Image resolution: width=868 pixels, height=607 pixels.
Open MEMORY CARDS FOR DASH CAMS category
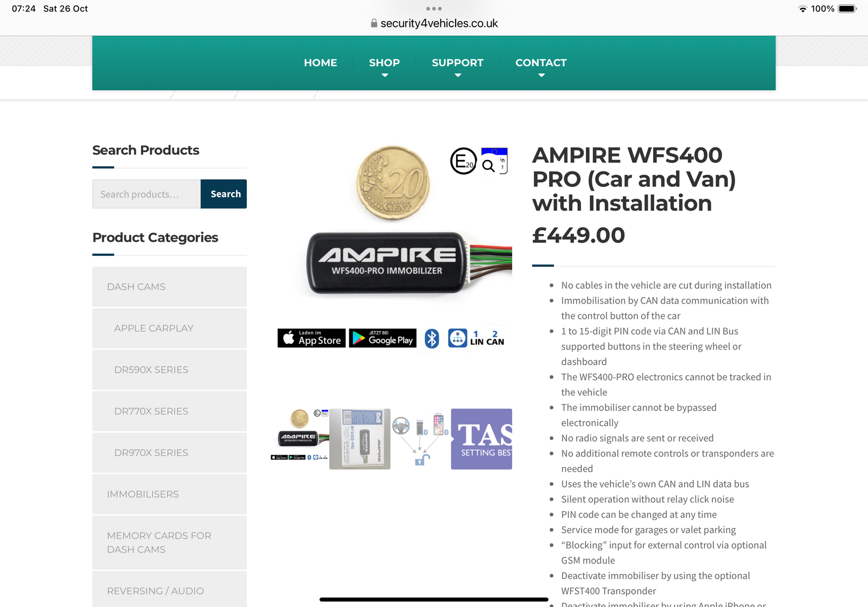click(x=169, y=542)
